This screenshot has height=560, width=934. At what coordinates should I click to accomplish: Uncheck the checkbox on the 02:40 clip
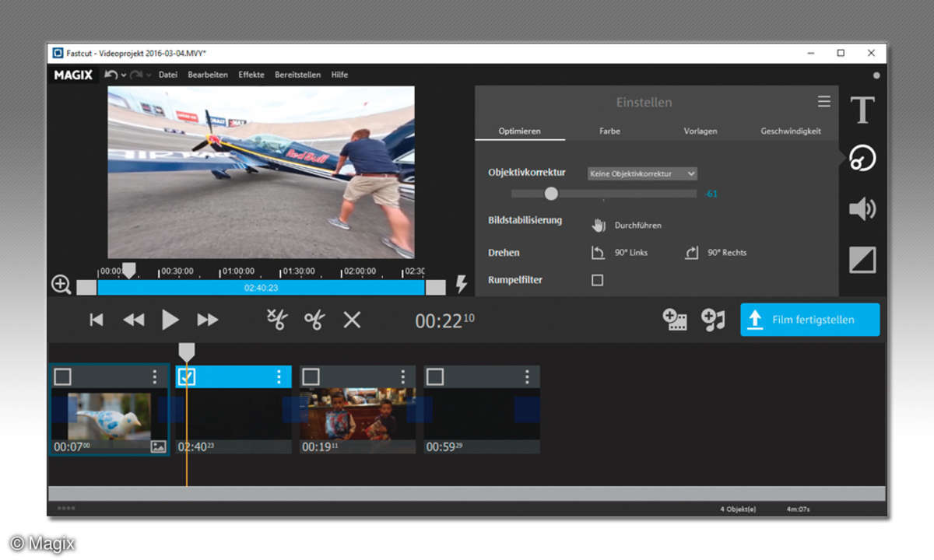click(x=187, y=377)
